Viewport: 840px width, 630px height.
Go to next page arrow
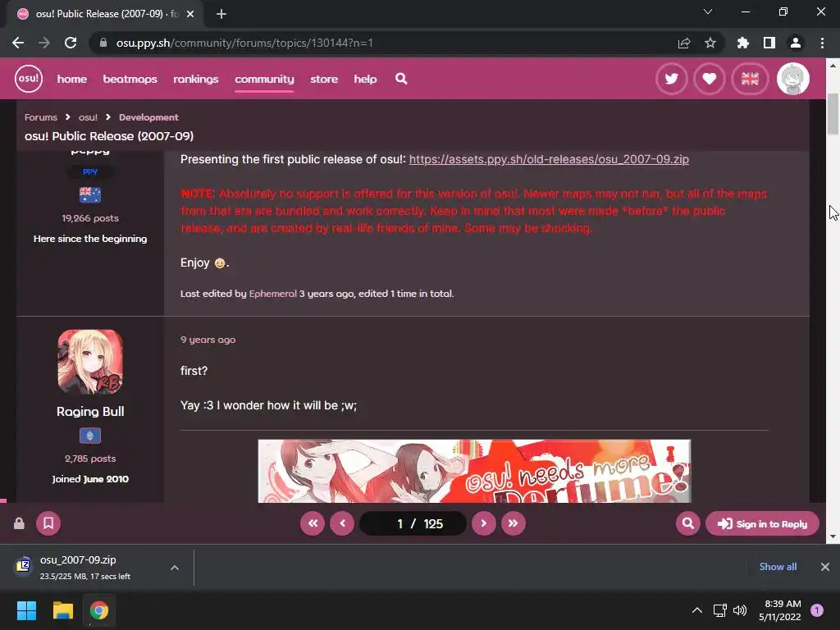pyautogui.click(x=484, y=523)
